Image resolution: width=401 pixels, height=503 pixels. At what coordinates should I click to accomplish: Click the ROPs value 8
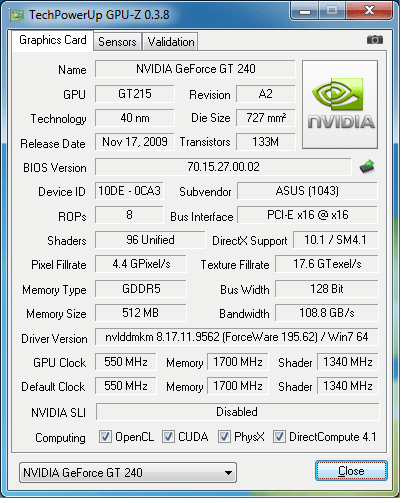tap(129, 215)
